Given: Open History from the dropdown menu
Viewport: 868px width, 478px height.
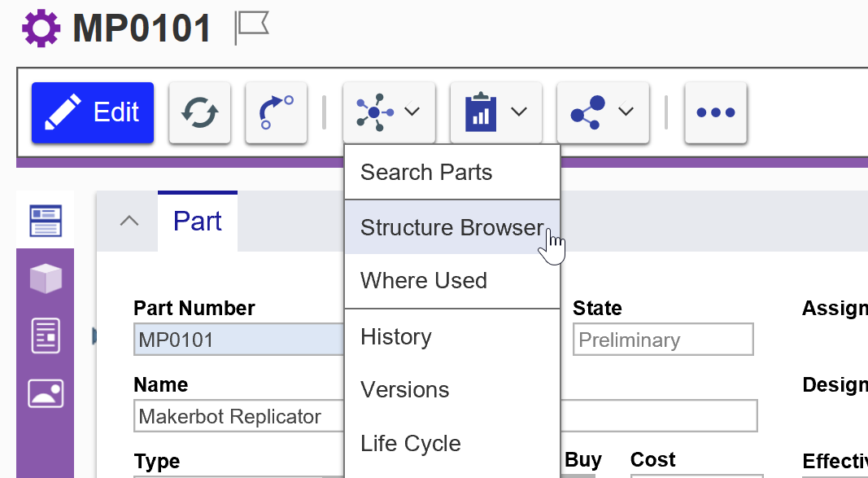Looking at the screenshot, I should 396,337.
